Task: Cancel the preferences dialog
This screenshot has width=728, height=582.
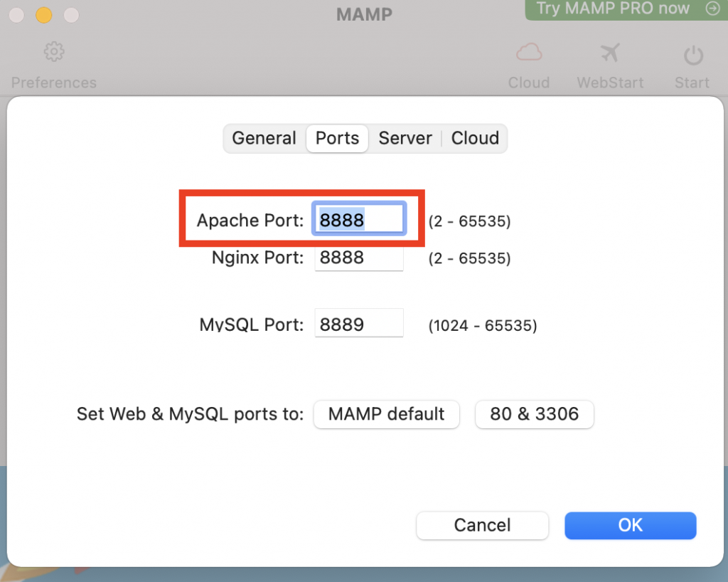Action: pyautogui.click(x=483, y=525)
